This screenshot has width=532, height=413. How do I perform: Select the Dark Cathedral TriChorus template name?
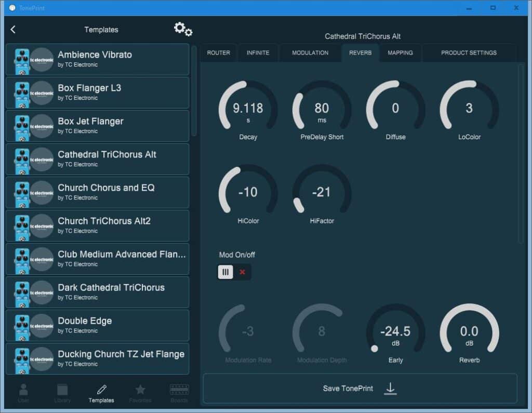(x=111, y=287)
